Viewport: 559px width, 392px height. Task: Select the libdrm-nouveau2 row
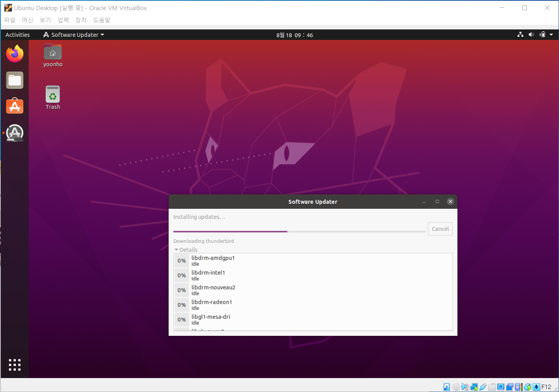[x=313, y=290]
